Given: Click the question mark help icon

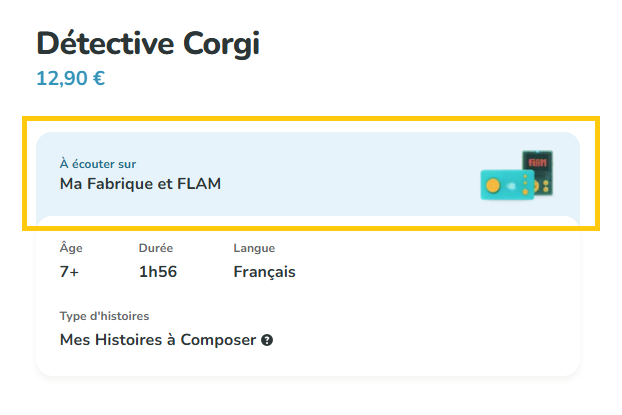Looking at the screenshot, I should pos(267,340).
